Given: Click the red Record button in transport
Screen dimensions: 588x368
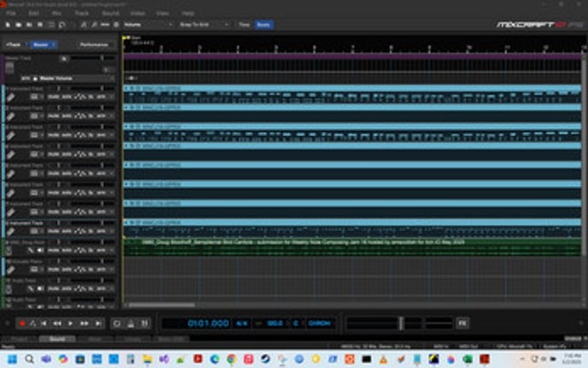Looking at the screenshot, I should [x=22, y=323].
